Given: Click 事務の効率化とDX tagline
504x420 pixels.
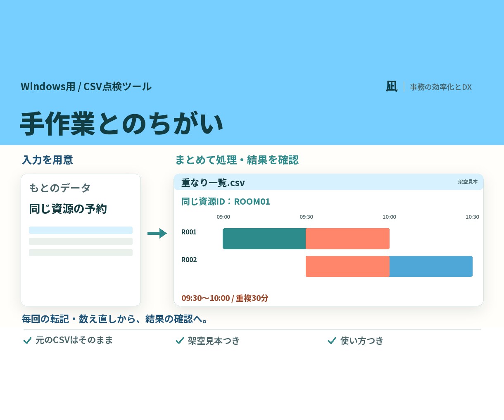Looking at the screenshot, I should point(441,87).
